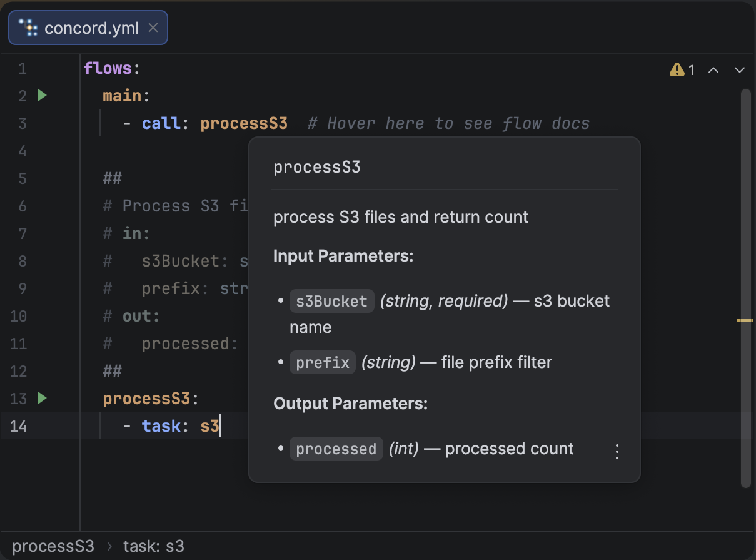Viewport: 756px width, 560px height.
Task: Click the run gutter icon beside processS3 flow
Action: [42, 398]
